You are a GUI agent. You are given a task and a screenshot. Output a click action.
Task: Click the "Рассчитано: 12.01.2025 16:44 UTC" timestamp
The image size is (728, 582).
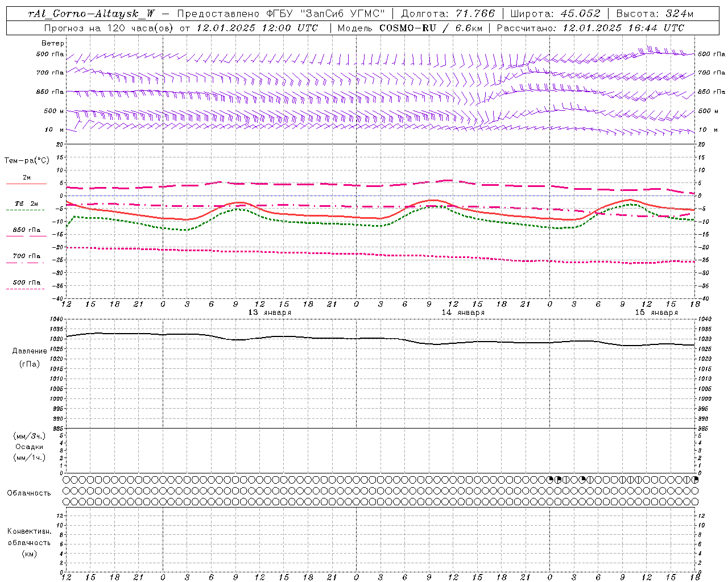590,28
